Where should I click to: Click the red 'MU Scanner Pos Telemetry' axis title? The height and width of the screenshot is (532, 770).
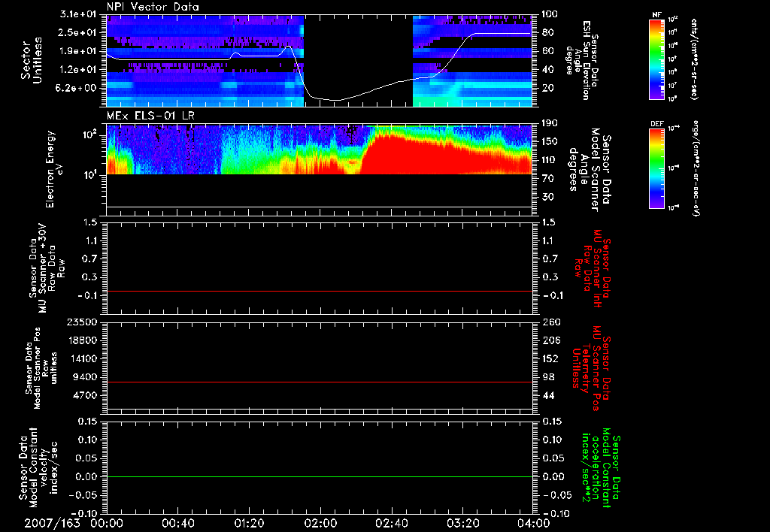point(591,368)
